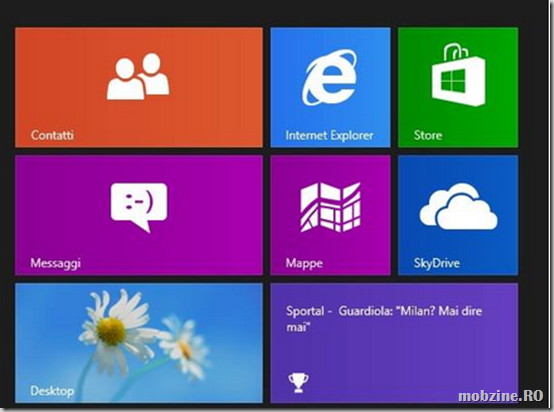Click the Messaggi tile label
Screen dimensions: 554x412
(55, 263)
